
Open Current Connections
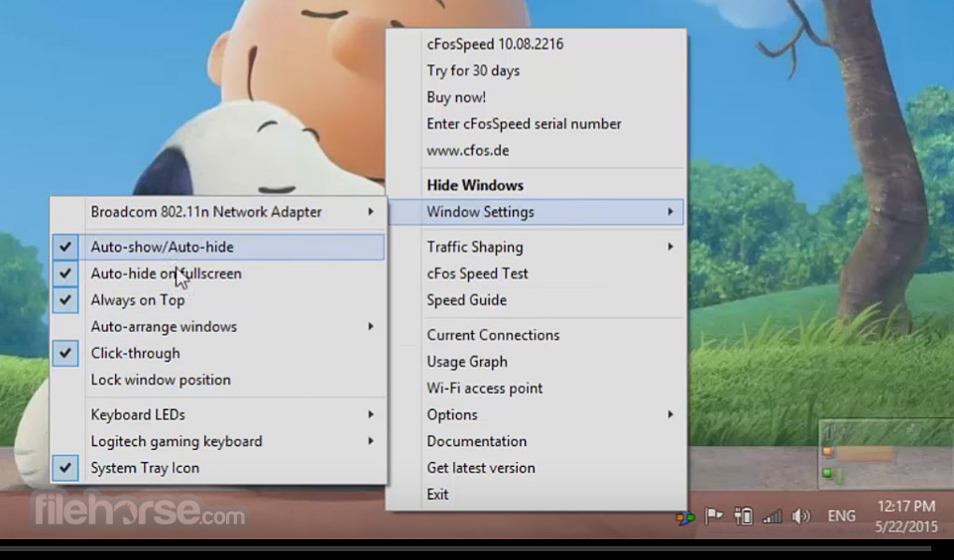[x=537, y=335]
